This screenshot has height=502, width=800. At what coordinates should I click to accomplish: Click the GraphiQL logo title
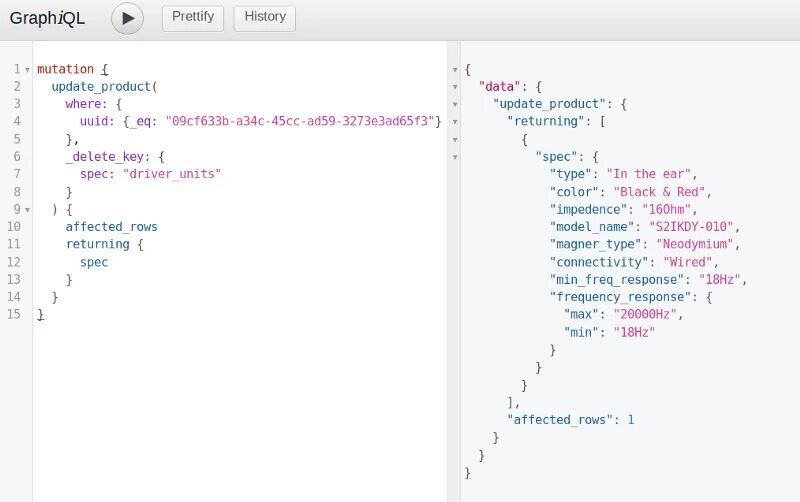tap(47, 18)
